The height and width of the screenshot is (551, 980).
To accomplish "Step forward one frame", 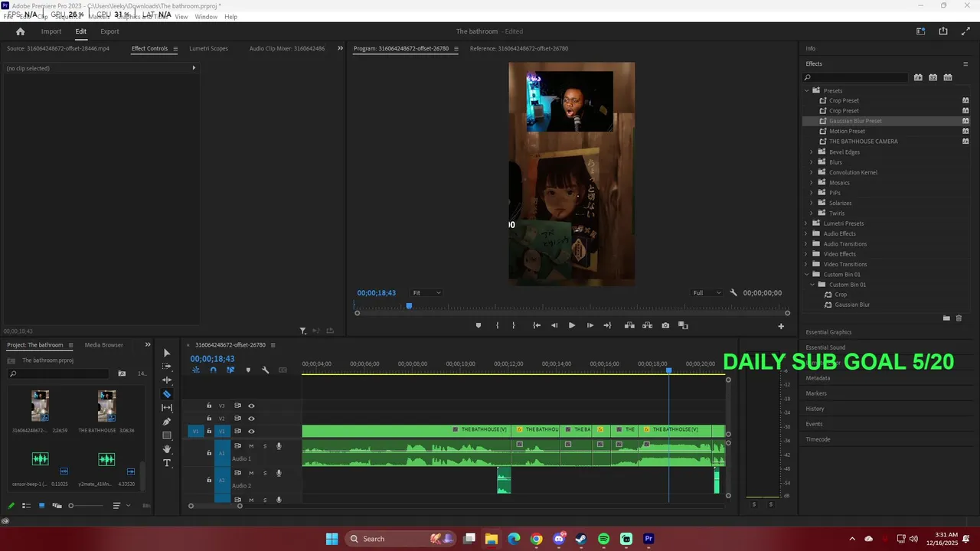I will [x=590, y=325].
